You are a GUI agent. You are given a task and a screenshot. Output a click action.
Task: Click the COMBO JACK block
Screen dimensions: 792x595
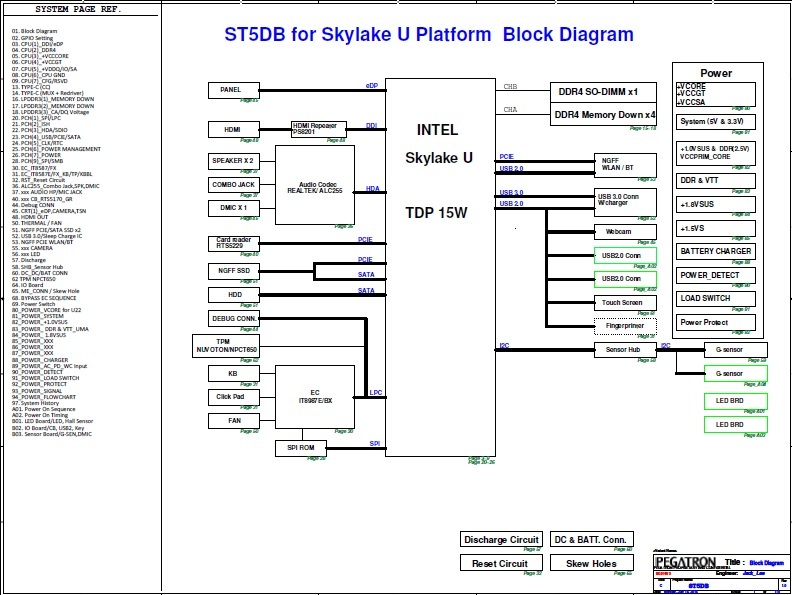click(234, 185)
